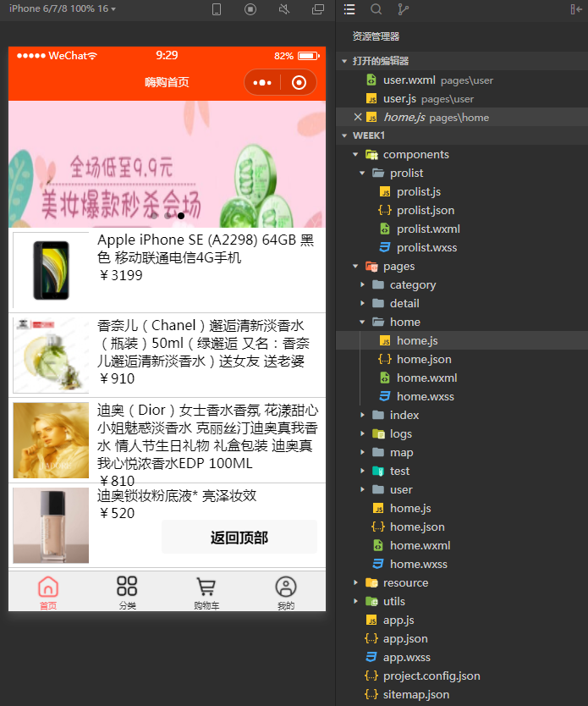The height and width of the screenshot is (706, 588).
Task: Open home.wxss inside home folder
Action: tap(462, 397)
